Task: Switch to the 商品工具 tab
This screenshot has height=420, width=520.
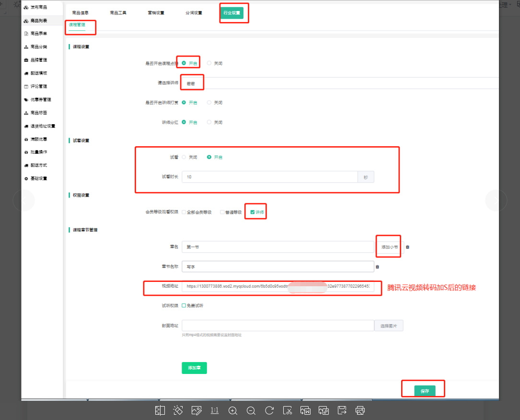Action: [x=118, y=13]
